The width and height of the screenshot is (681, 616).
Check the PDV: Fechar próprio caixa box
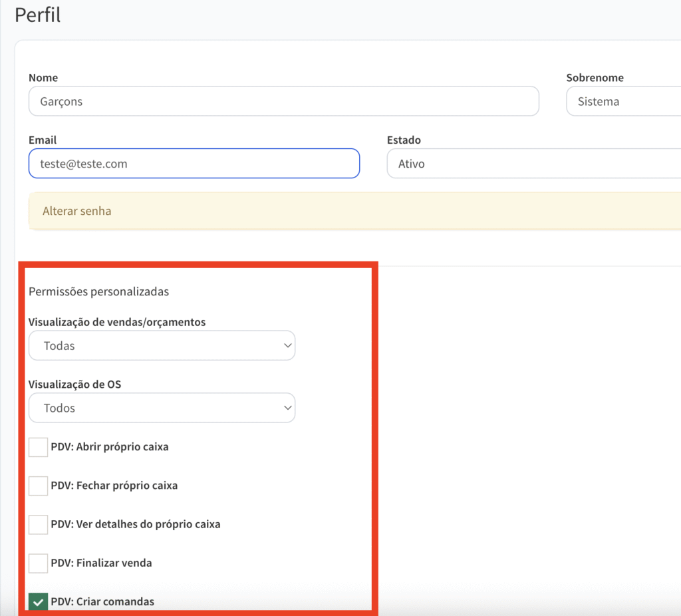tap(38, 486)
